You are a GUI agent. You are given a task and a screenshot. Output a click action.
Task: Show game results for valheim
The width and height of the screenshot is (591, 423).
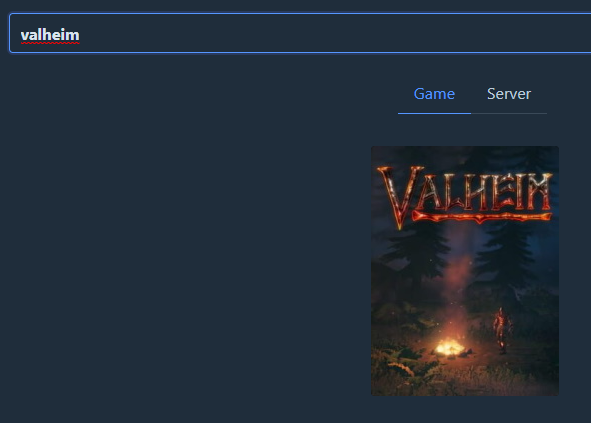coord(434,94)
